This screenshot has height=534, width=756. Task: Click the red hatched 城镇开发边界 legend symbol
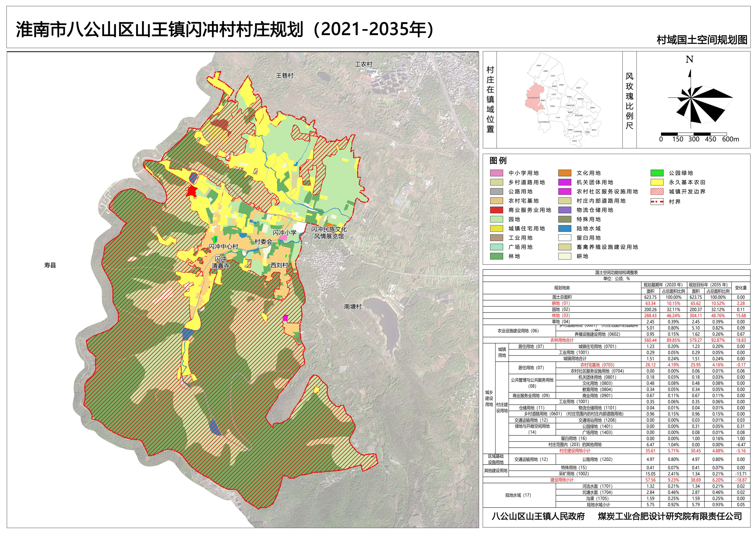pos(657,191)
